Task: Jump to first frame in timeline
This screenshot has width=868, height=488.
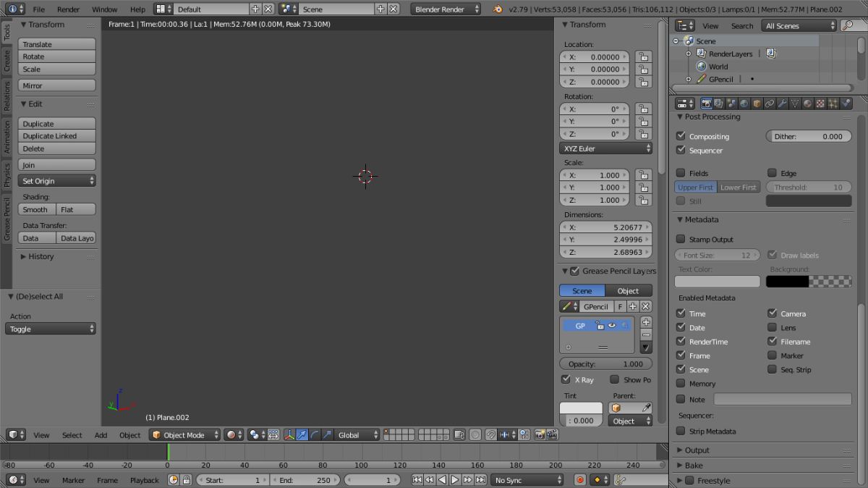Action: pyautogui.click(x=417, y=480)
